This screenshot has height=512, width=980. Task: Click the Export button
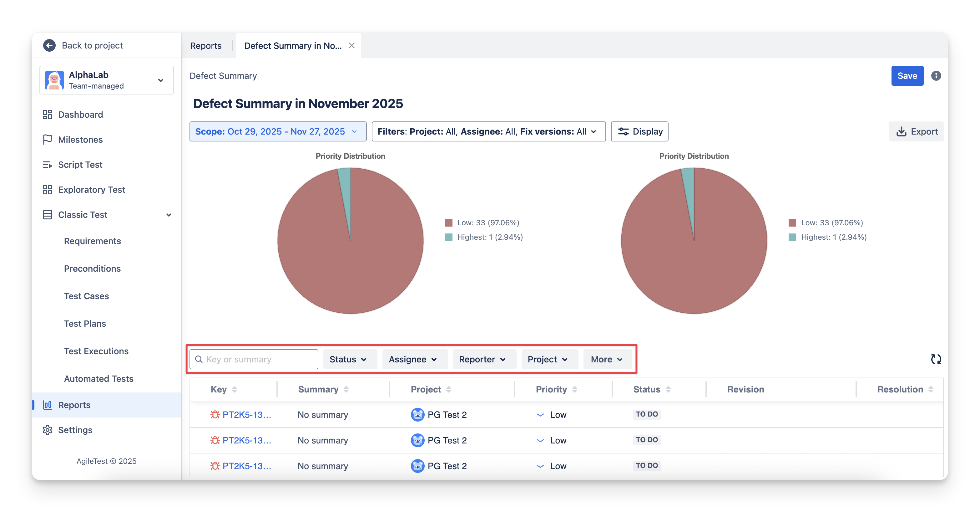pos(917,131)
